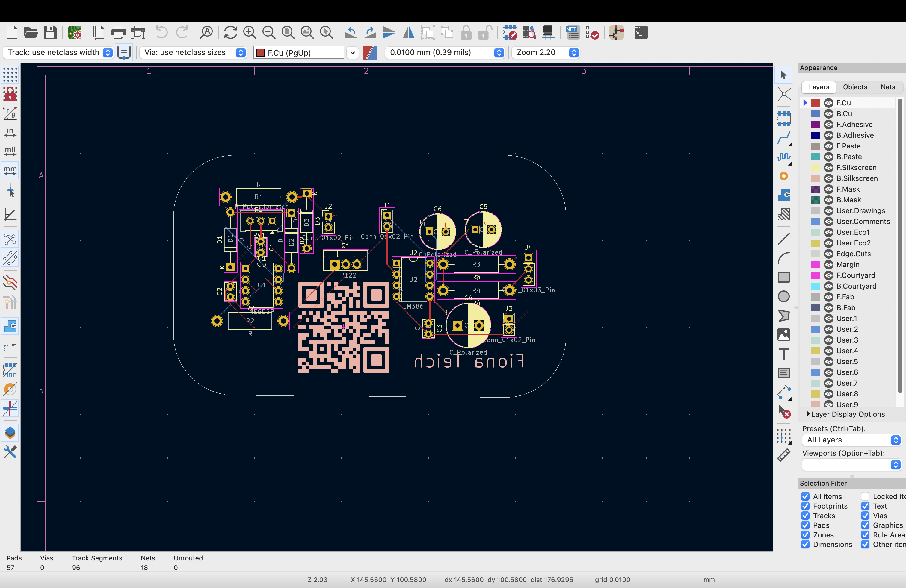Image resolution: width=906 pixels, height=588 pixels.
Task: Open the grid size dropdown
Action: [x=445, y=52]
